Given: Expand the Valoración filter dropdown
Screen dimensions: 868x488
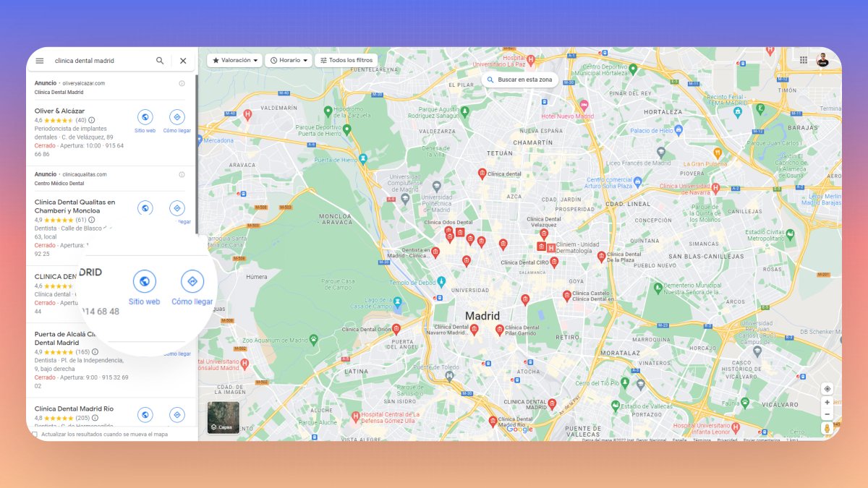Looking at the screenshot, I should (234, 61).
